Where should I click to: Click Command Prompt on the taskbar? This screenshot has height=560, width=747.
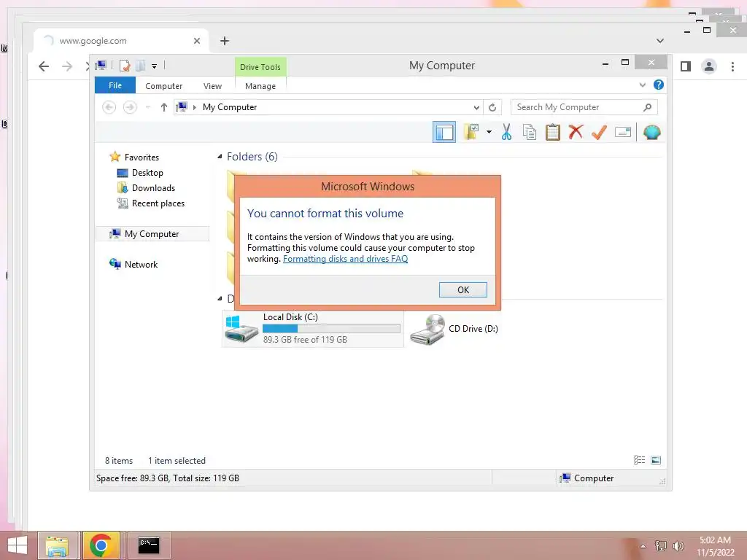click(x=149, y=545)
